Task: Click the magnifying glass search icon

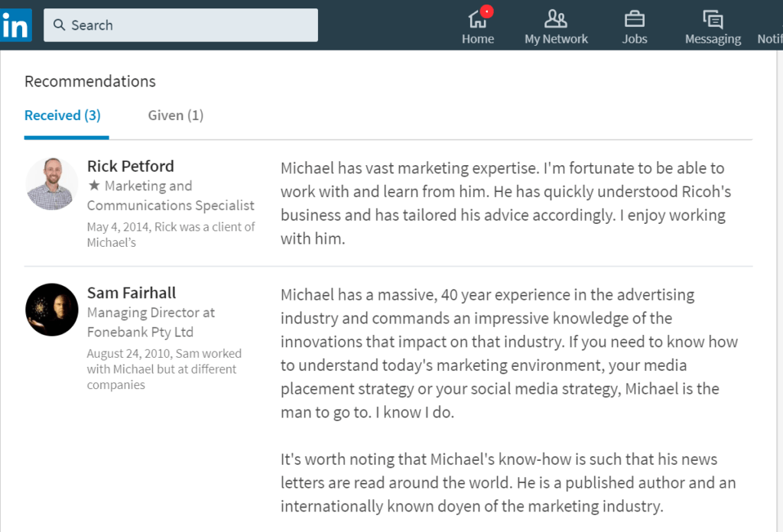Action: point(59,24)
